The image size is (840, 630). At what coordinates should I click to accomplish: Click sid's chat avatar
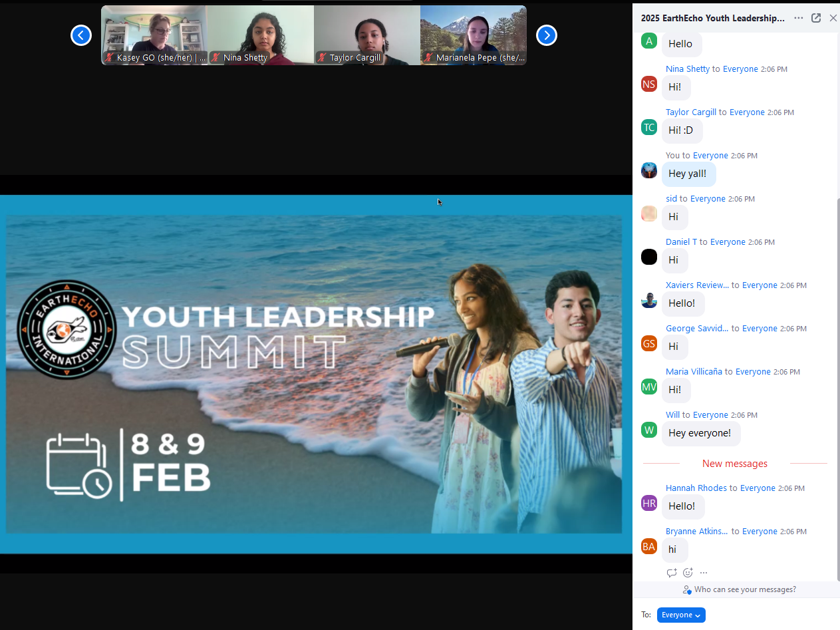[x=649, y=214]
